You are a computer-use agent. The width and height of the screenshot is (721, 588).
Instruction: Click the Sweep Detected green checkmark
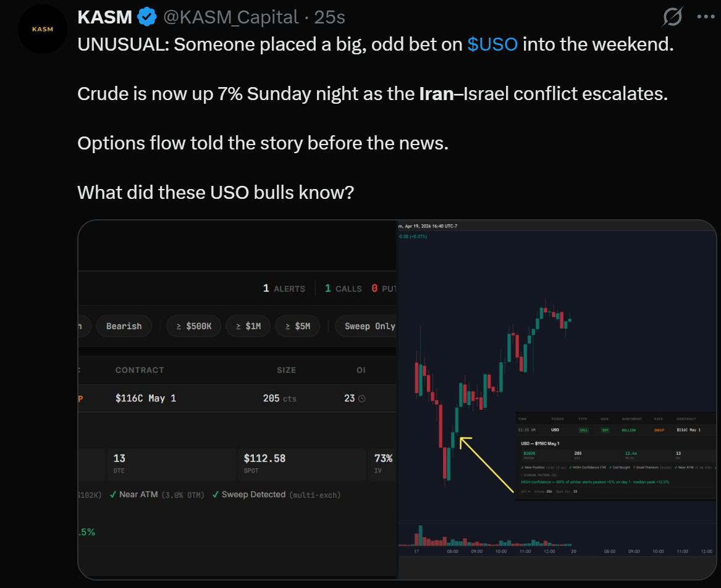coord(215,495)
